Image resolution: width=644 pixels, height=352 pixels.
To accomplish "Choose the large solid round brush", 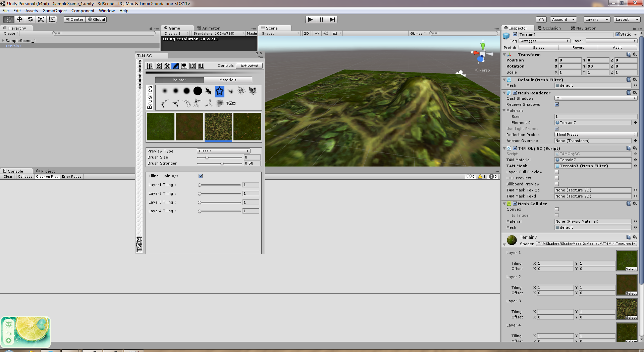I will (198, 91).
